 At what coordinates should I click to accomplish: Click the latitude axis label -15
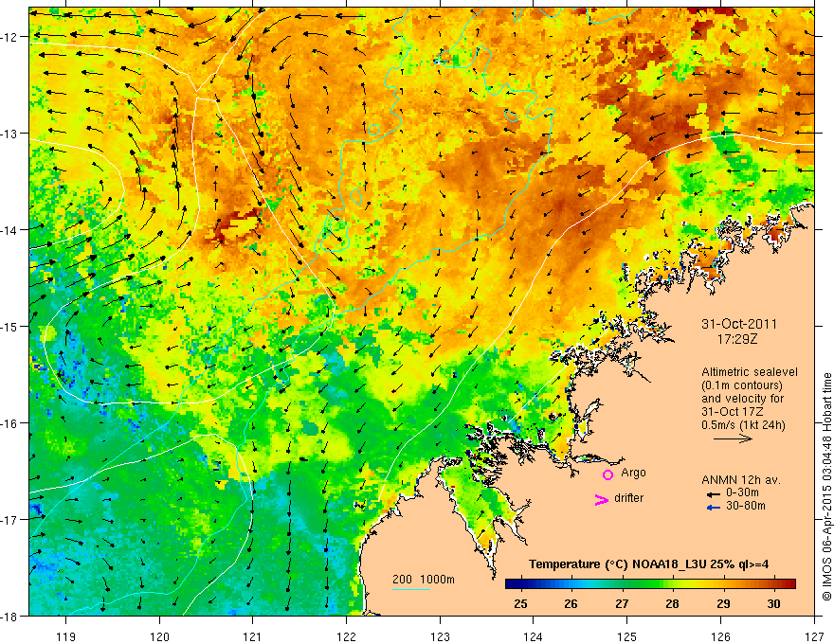[x=9, y=327]
